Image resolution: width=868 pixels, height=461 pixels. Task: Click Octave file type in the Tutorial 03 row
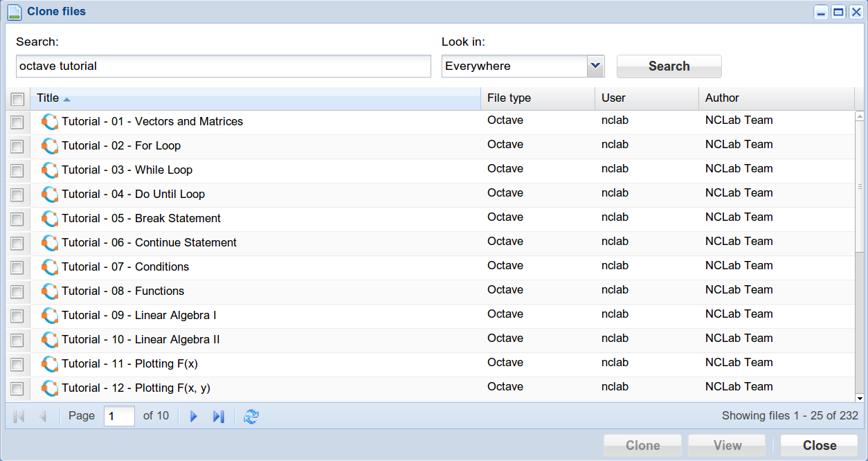(x=505, y=169)
